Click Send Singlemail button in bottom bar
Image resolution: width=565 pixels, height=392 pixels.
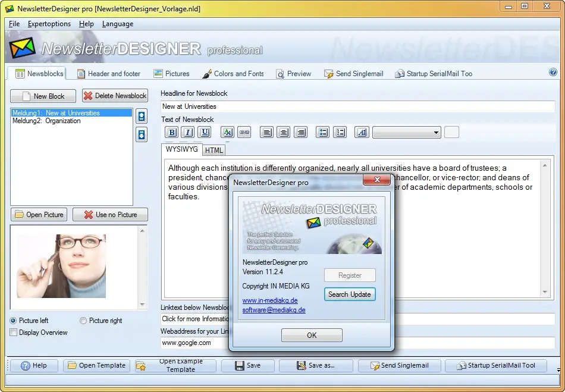tap(400, 365)
